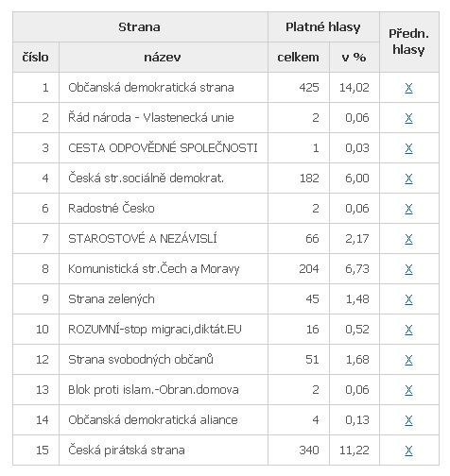Click X link for Strana zelených
The width and height of the screenshot is (450, 476).
pyautogui.click(x=408, y=299)
